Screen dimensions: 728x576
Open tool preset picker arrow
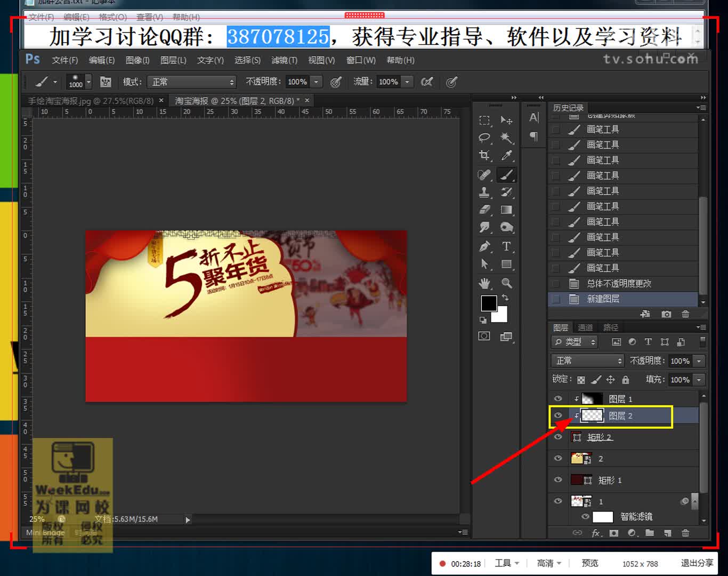[x=55, y=82]
